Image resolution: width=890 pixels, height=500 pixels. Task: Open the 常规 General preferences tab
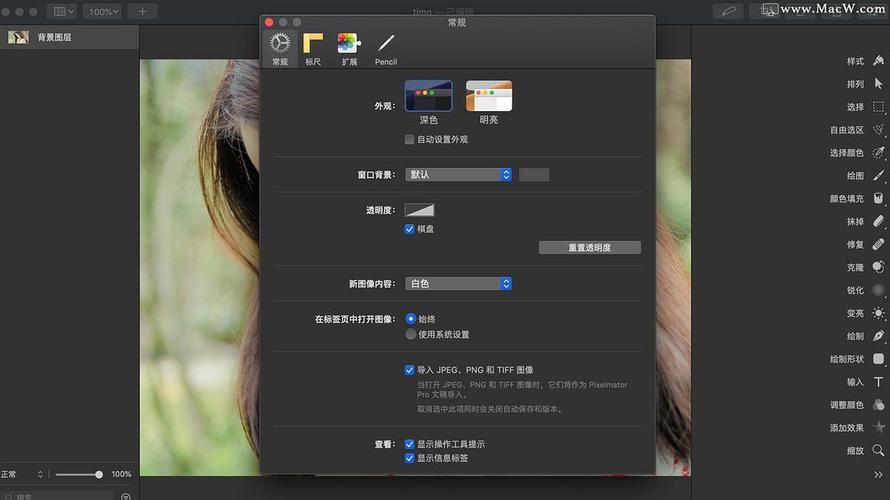(280, 49)
